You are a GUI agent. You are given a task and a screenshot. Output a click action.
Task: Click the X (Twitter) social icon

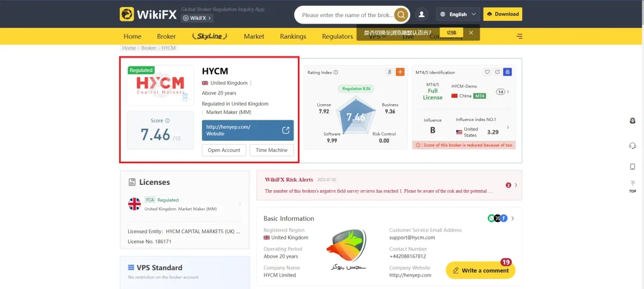(497, 218)
